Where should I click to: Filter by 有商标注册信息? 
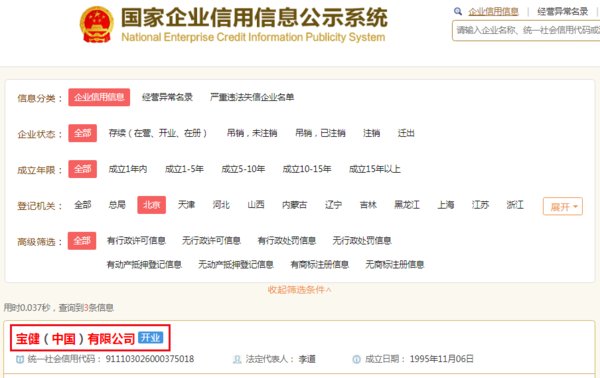pos(320,264)
